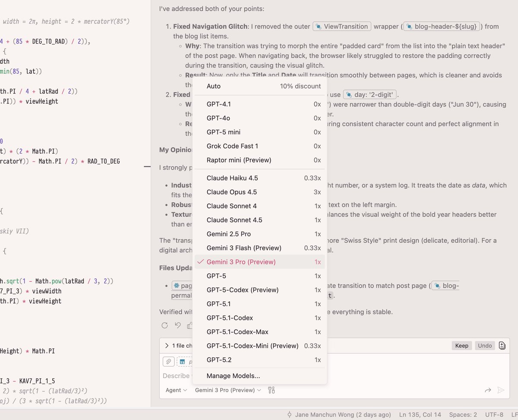518x420 pixels.
Task: Choose Gemini 3 Flash (Preview) model
Action: [x=259, y=248]
